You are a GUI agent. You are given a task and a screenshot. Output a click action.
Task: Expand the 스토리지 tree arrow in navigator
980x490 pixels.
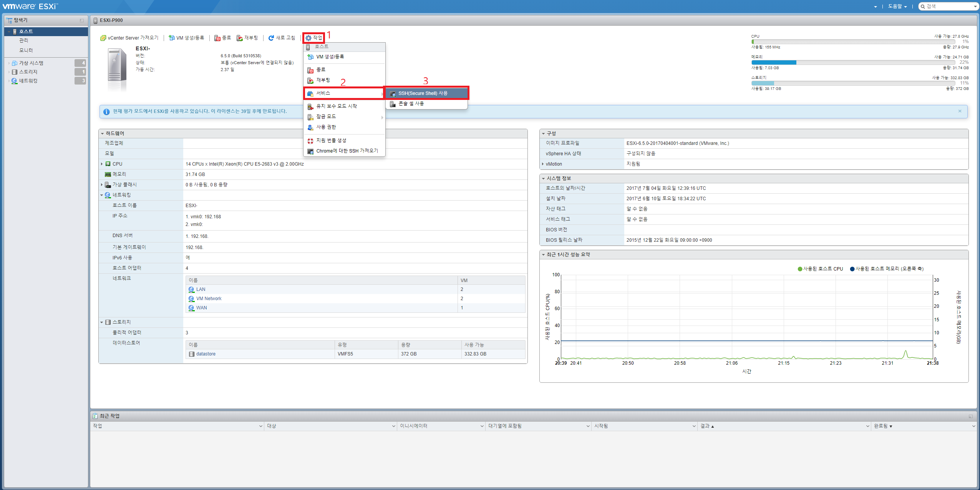9,72
